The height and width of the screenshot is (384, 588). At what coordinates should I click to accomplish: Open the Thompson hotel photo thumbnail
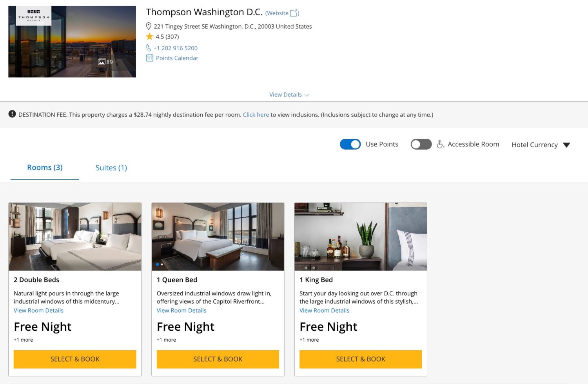tap(72, 41)
